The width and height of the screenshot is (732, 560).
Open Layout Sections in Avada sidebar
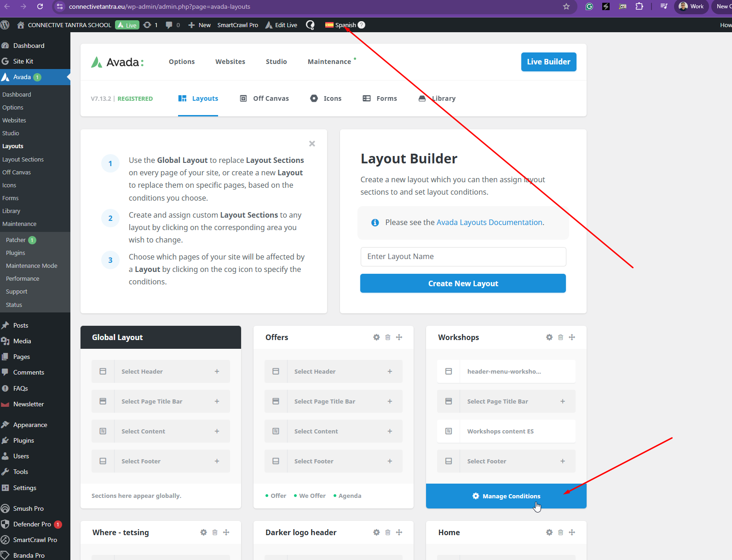tap(23, 159)
